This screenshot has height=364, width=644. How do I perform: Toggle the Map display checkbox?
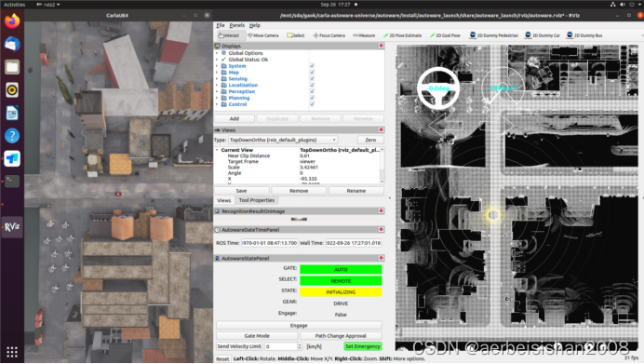click(x=312, y=73)
